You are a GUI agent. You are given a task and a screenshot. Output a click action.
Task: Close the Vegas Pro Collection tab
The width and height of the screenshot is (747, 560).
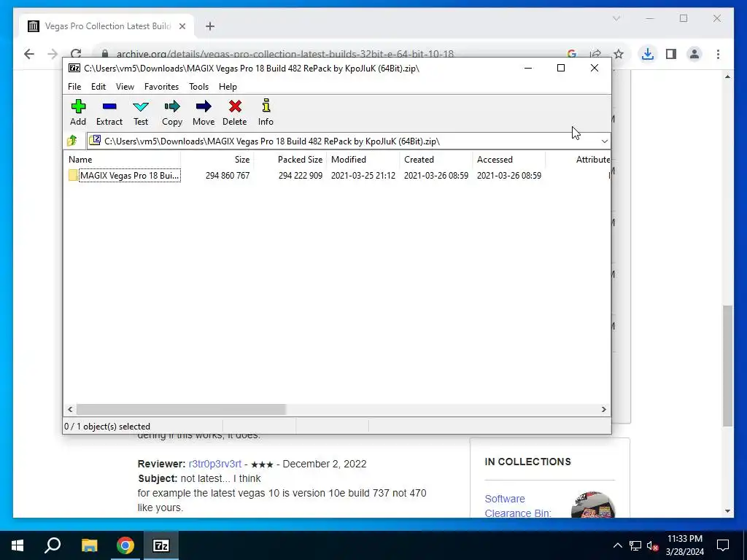(182, 26)
